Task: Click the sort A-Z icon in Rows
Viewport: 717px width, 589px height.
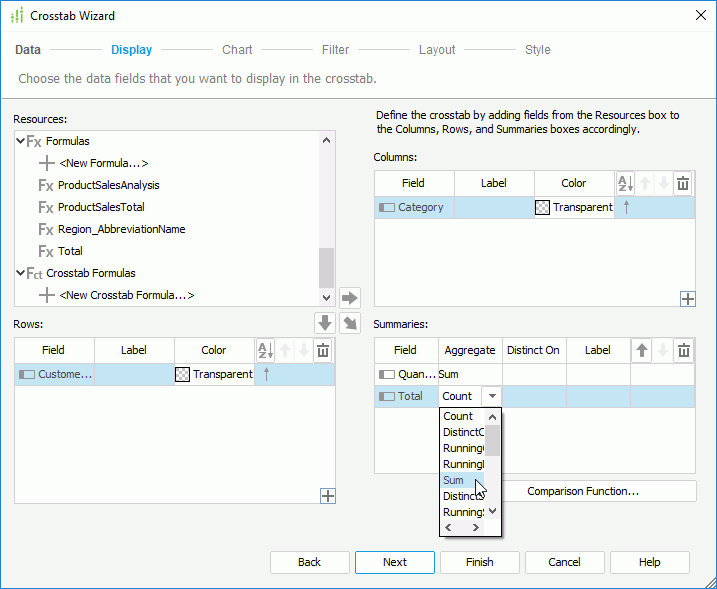Action: pos(266,350)
